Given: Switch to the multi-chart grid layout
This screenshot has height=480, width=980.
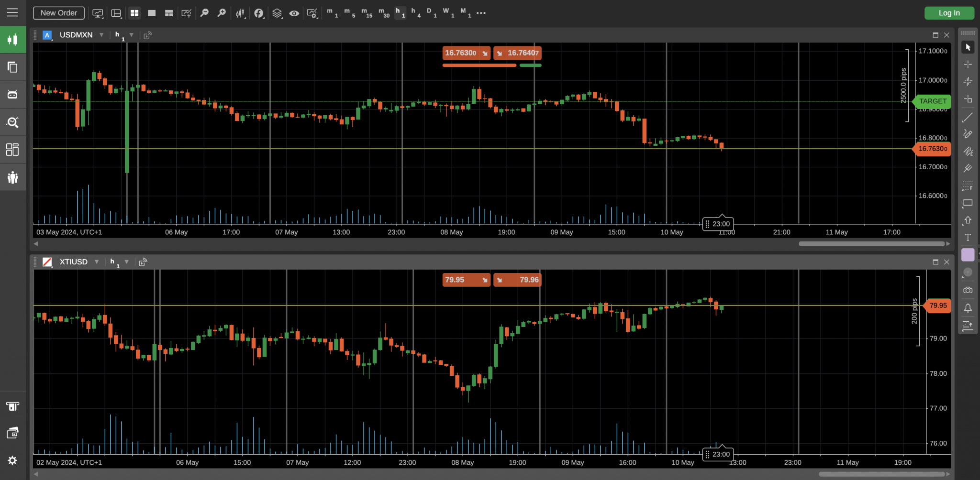Looking at the screenshot, I should click(134, 13).
